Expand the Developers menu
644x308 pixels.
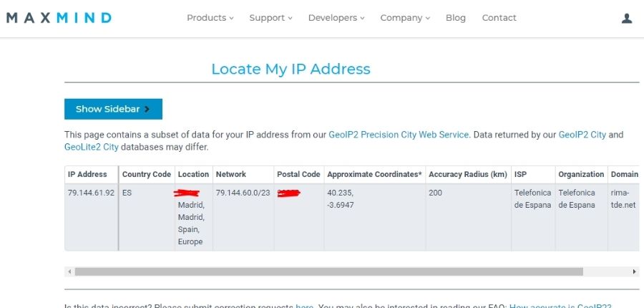coord(336,18)
